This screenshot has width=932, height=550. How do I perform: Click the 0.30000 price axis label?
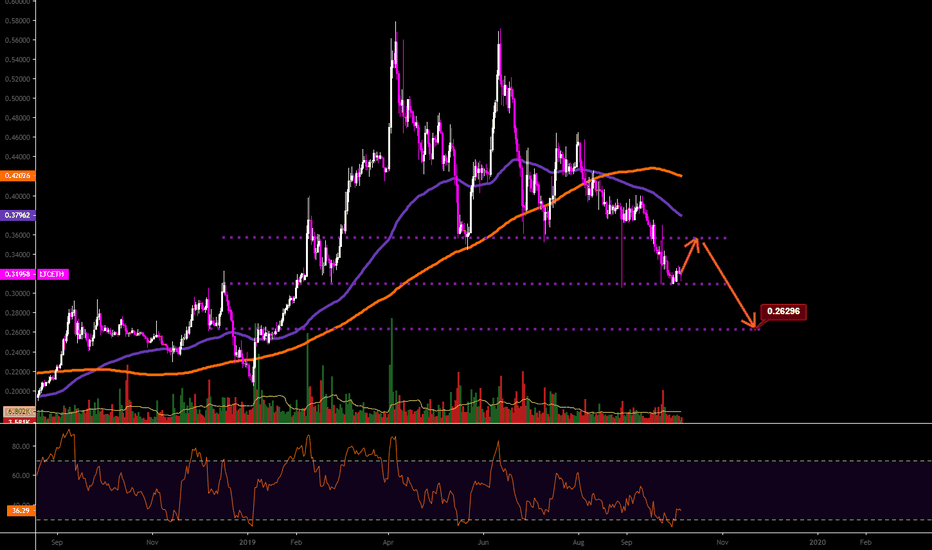[17, 294]
